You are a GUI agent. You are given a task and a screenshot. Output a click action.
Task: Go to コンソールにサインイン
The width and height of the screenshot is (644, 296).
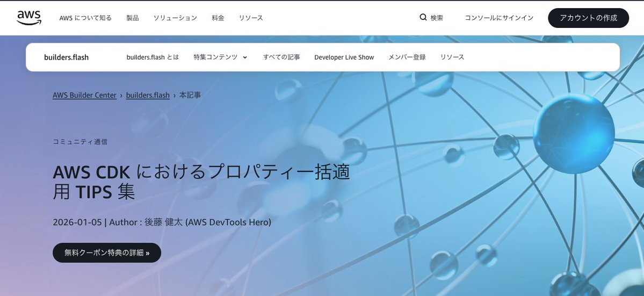click(499, 18)
